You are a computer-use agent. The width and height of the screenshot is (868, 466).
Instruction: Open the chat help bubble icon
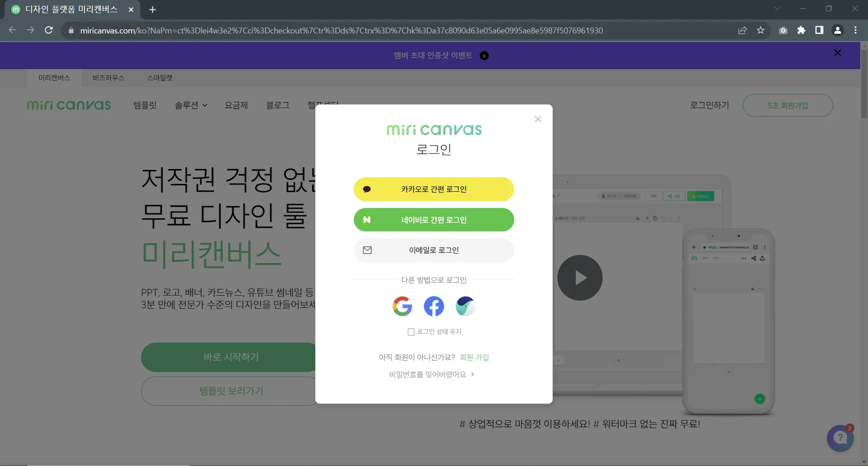[840, 438]
